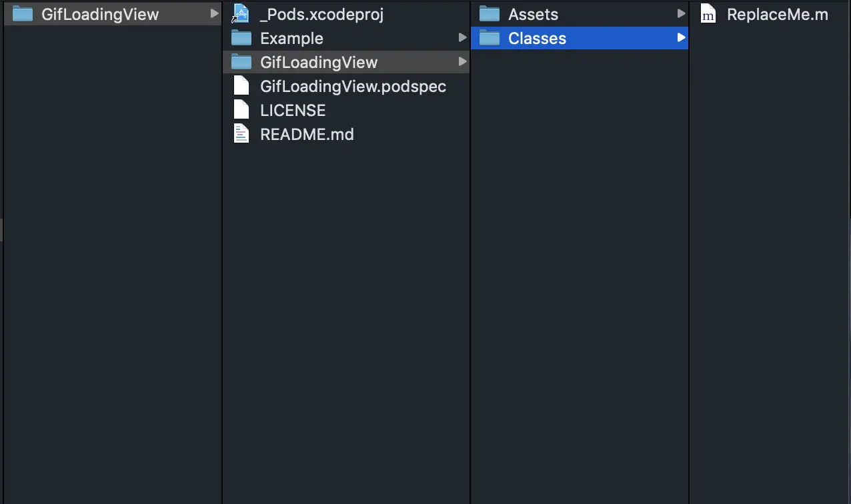This screenshot has width=851, height=504.
Task: Click the GifLoadingView subfolder icon in second column
Action: pos(241,62)
